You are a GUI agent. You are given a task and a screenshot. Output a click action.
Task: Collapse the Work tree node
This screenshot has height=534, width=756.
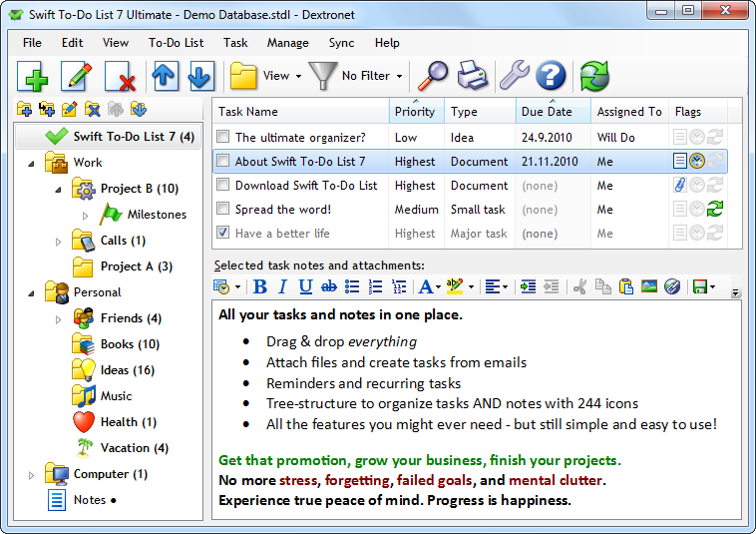31,164
